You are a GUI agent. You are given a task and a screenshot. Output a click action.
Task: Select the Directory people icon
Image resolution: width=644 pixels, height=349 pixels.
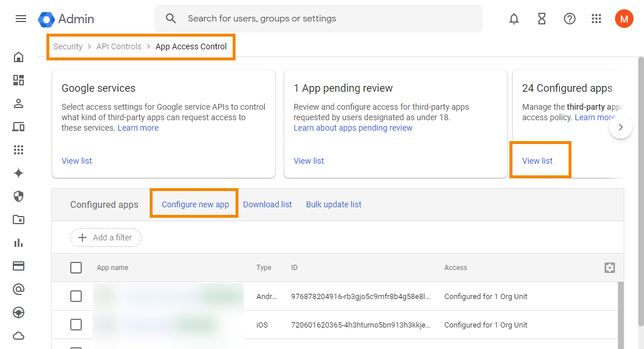18,103
